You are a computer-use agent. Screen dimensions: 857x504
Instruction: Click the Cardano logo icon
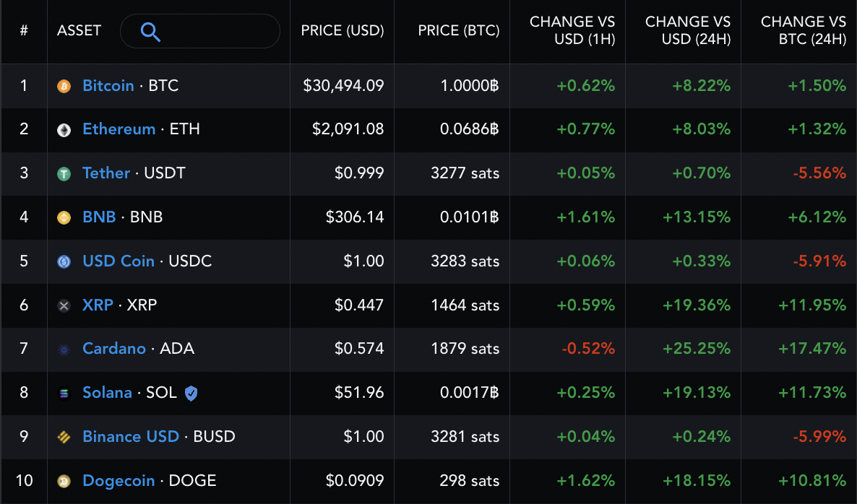(64, 349)
